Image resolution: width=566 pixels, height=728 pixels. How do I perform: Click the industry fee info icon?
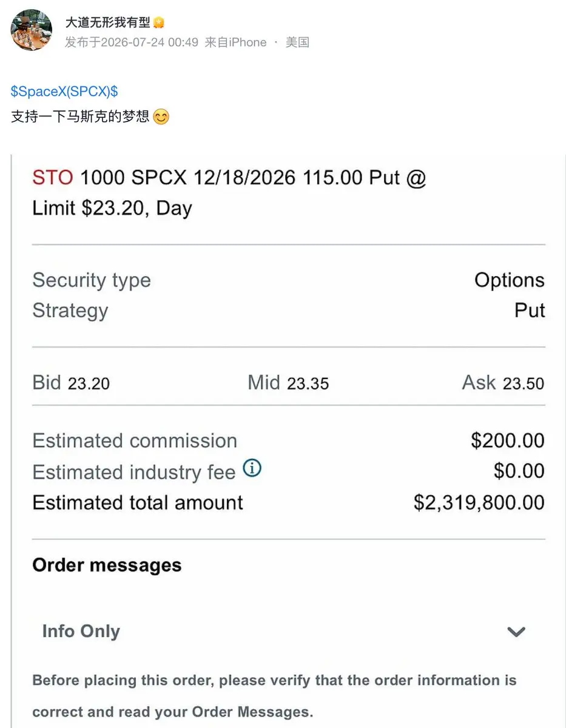(252, 468)
